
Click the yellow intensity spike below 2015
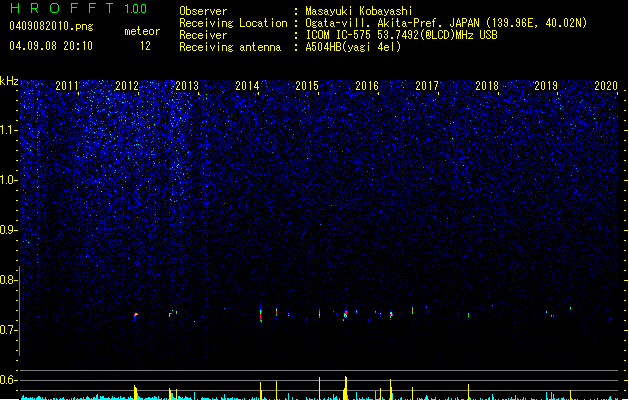pos(319,388)
